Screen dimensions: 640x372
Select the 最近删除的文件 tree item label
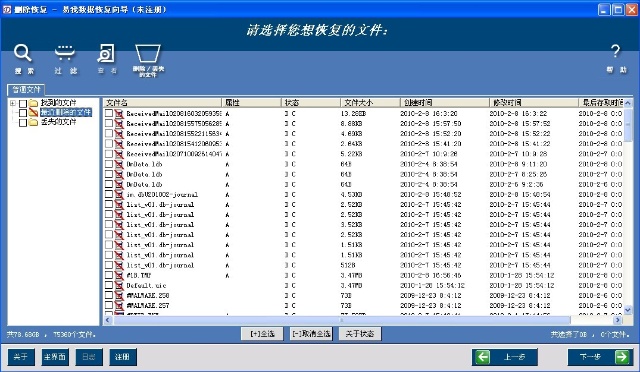click(66, 112)
